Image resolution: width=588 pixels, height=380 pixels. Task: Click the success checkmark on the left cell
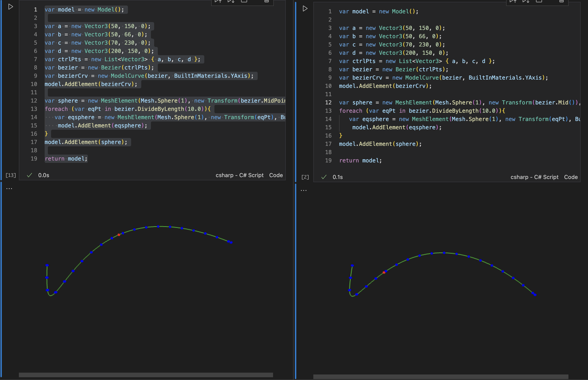coord(29,175)
